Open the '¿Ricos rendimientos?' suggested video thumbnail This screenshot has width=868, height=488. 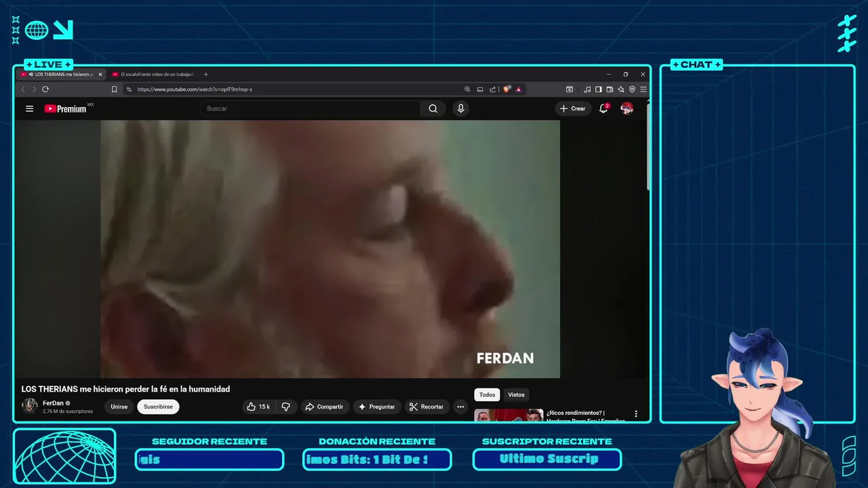coord(509,415)
